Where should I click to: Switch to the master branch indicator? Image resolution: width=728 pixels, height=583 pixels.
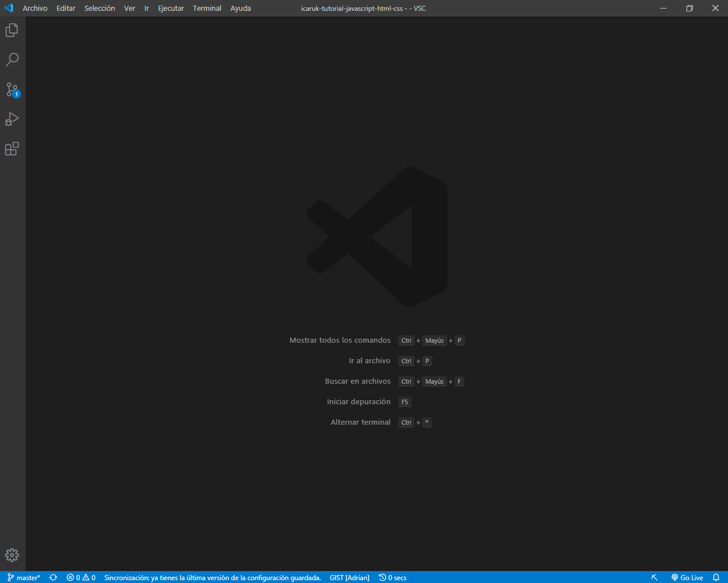tap(22, 577)
